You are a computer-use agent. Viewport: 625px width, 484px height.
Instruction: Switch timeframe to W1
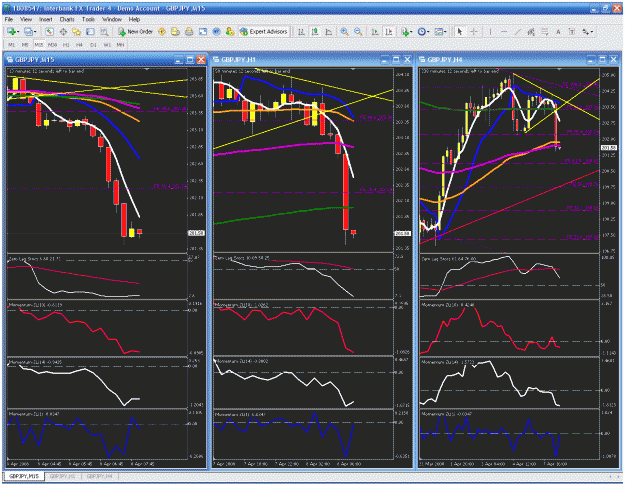point(107,45)
